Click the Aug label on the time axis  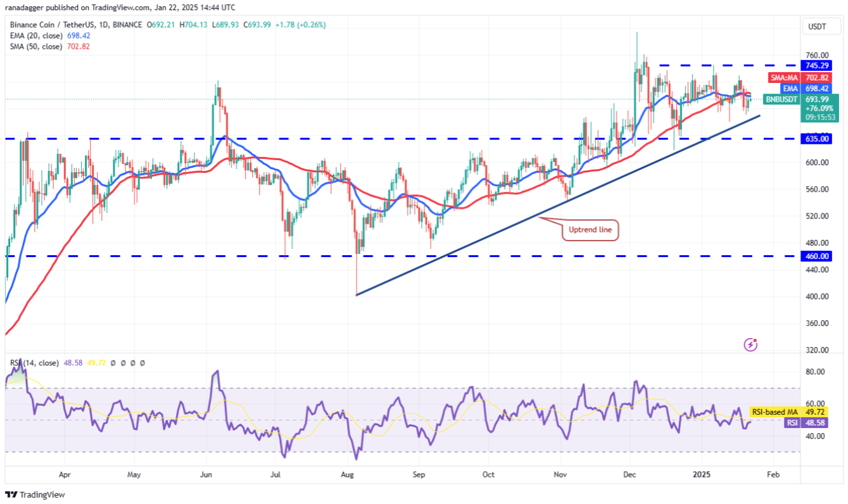tap(348, 474)
